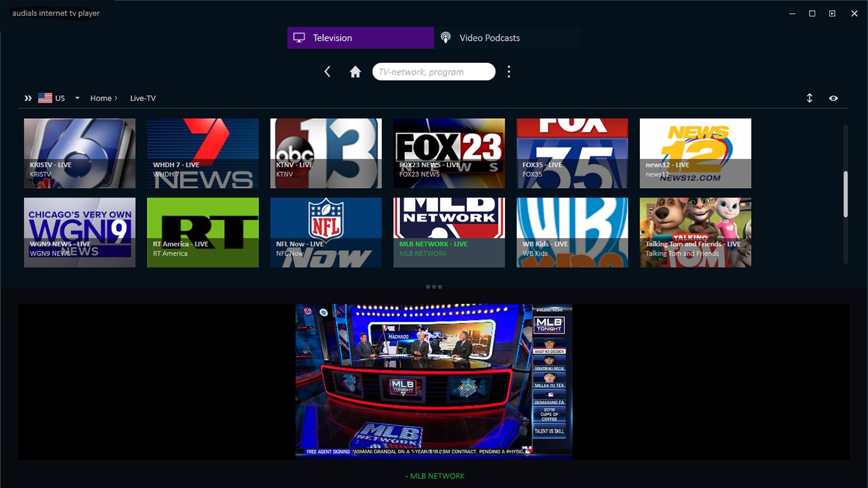The image size is (868, 488).
Task: Play the KRISTV live channel
Action: coord(79,153)
